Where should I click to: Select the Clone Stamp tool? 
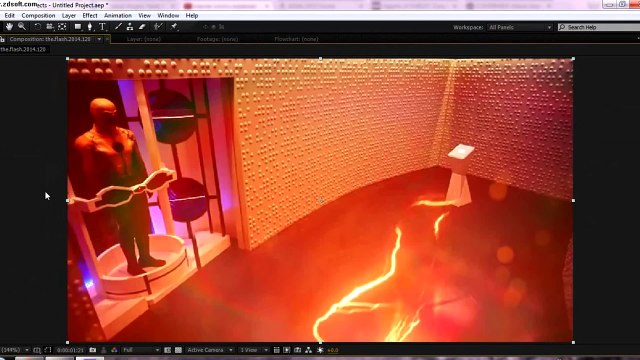130,27
